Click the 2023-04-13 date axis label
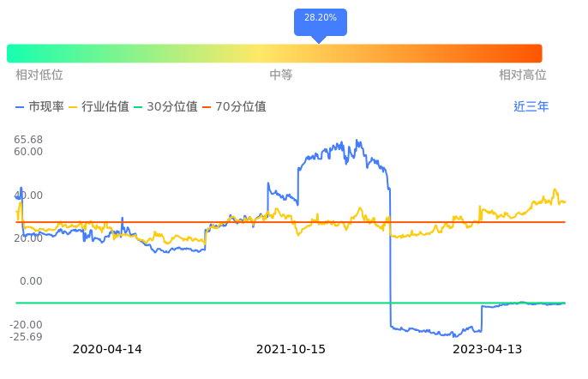 [x=487, y=350]
